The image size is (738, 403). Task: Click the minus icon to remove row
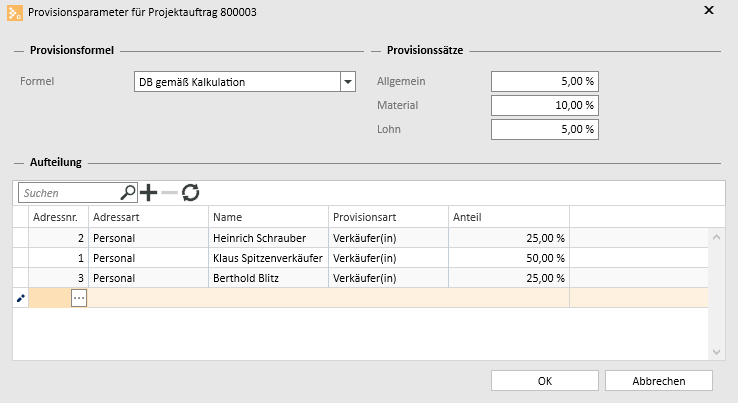pyautogui.click(x=169, y=193)
